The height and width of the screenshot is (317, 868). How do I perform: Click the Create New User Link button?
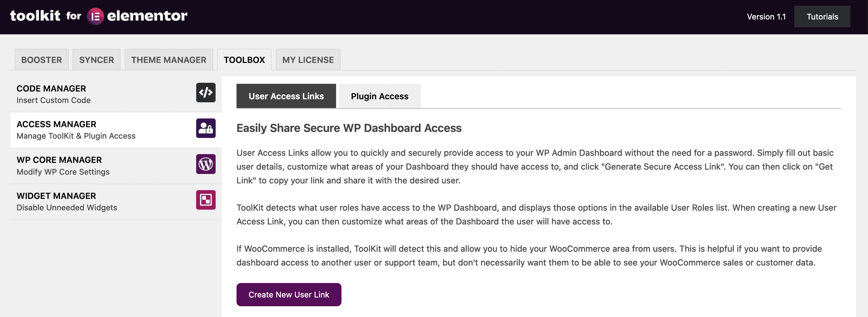coord(289,294)
